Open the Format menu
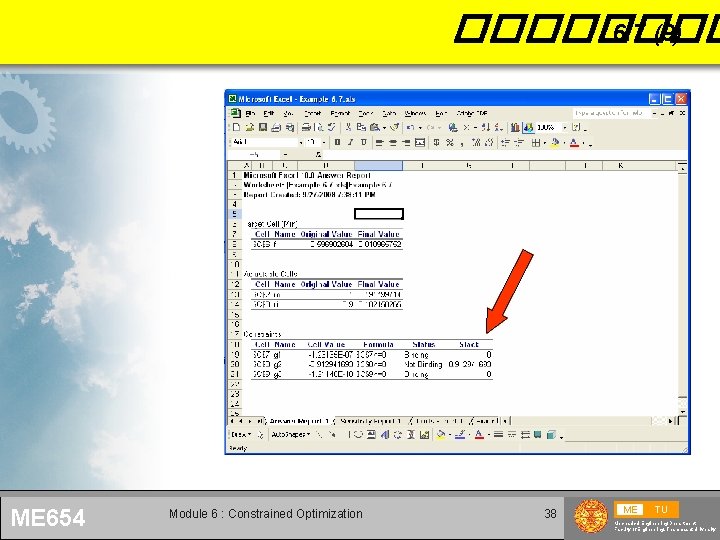The image size is (720, 540). click(x=340, y=113)
